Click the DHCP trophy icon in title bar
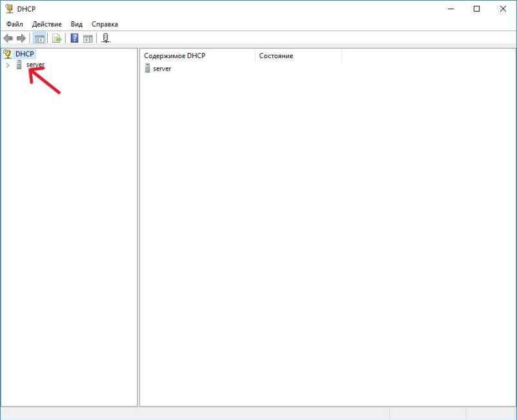Image resolution: width=517 pixels, height=420 pixels. point(9,9)
